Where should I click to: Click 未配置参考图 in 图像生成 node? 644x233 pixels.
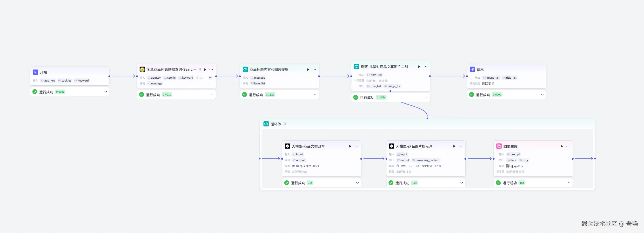click(515, 172)
